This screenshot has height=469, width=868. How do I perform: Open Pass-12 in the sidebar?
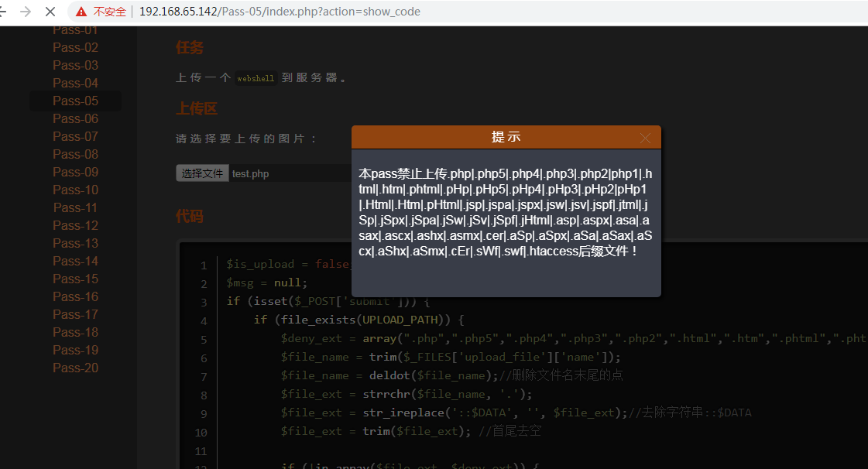tap(75, 226)
